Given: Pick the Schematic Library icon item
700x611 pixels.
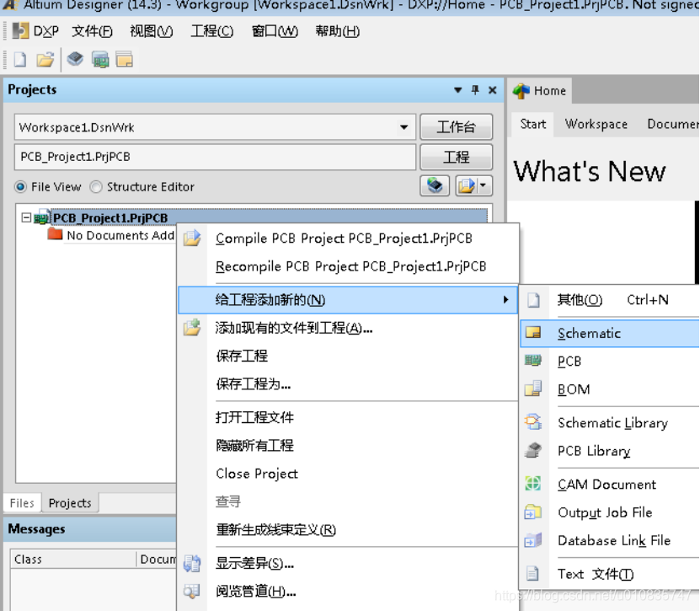Looking at the screenshot, I should [532, 422].
